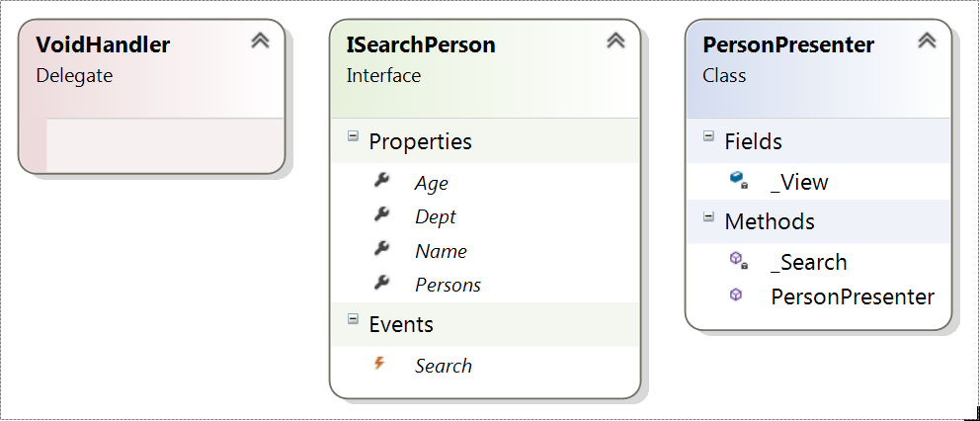This screenshot has width=980, height=421.
Task: Click the lightning bolt icon beside Search event
Action: [378, 364]
